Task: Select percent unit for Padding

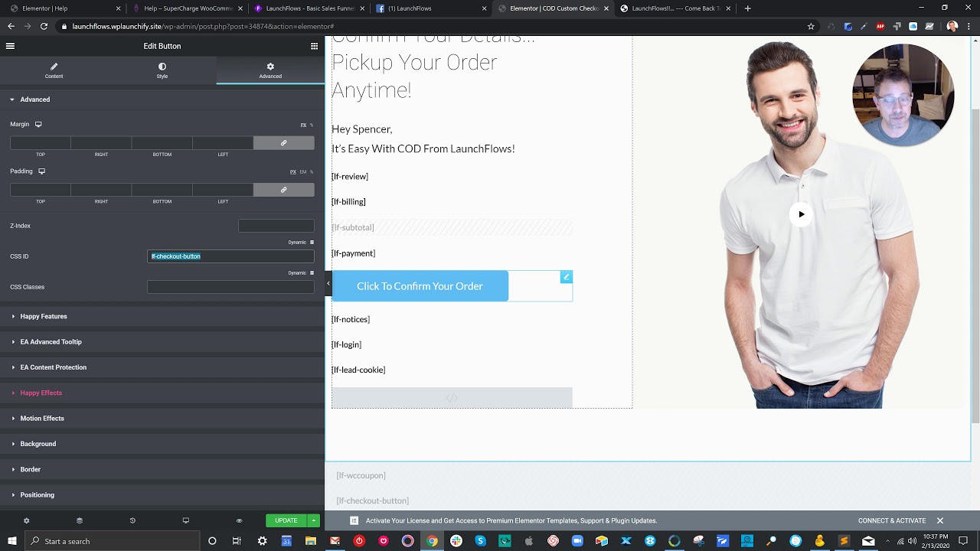Action: pyautogui.click(x=312, y=172)
